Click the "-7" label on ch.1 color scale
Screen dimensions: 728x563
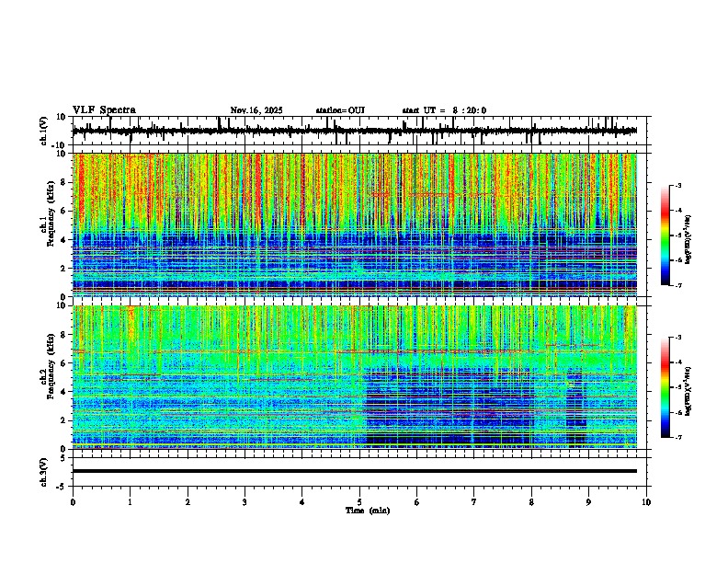677,285
